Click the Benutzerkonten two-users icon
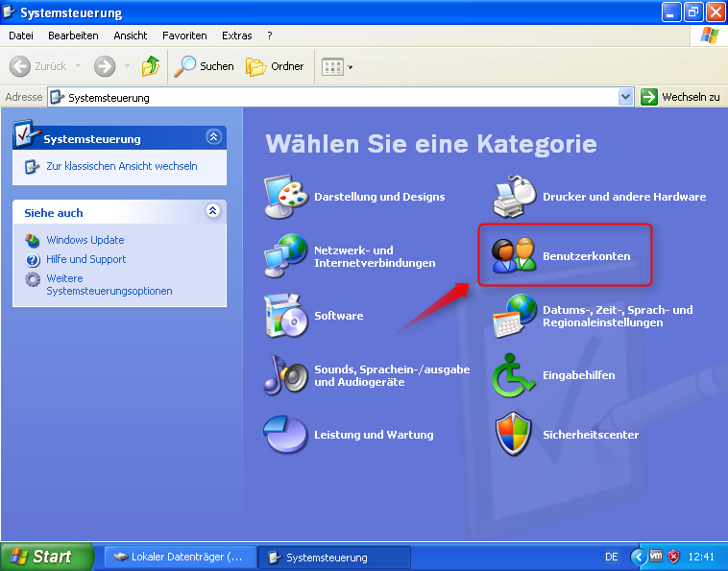This screenshot has width=728, height=571. pos(514,255)
